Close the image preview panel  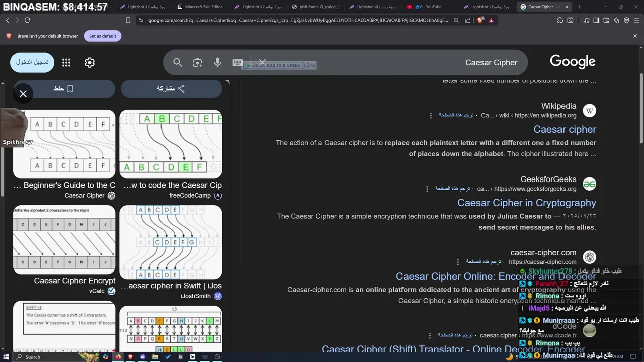click(23, 94)
